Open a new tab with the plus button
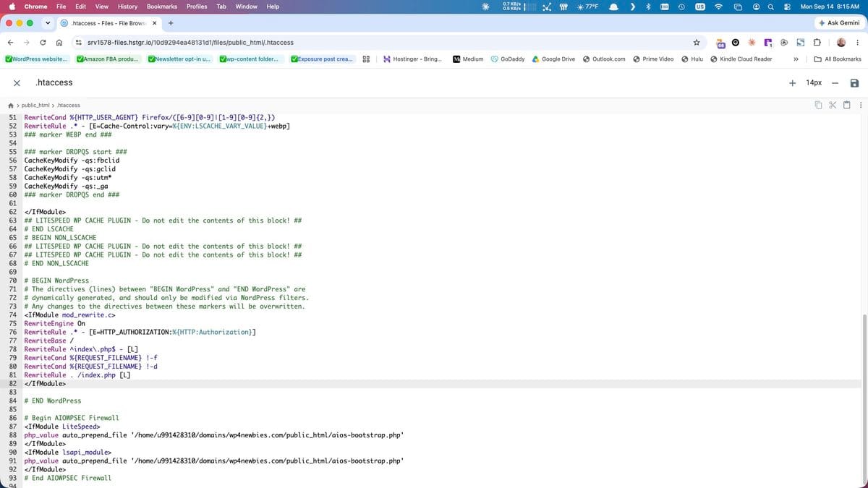 [170, 22]
